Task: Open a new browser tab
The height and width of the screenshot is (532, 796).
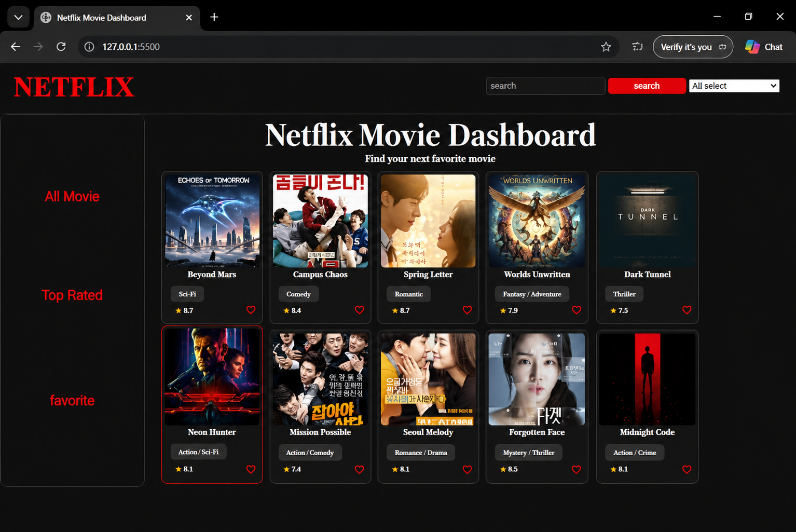Action: [214, 17]
